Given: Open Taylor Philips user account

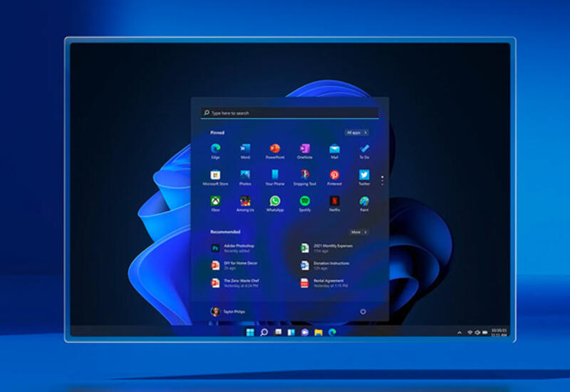Looking at the screenshot, I should [x=228, y=311].
